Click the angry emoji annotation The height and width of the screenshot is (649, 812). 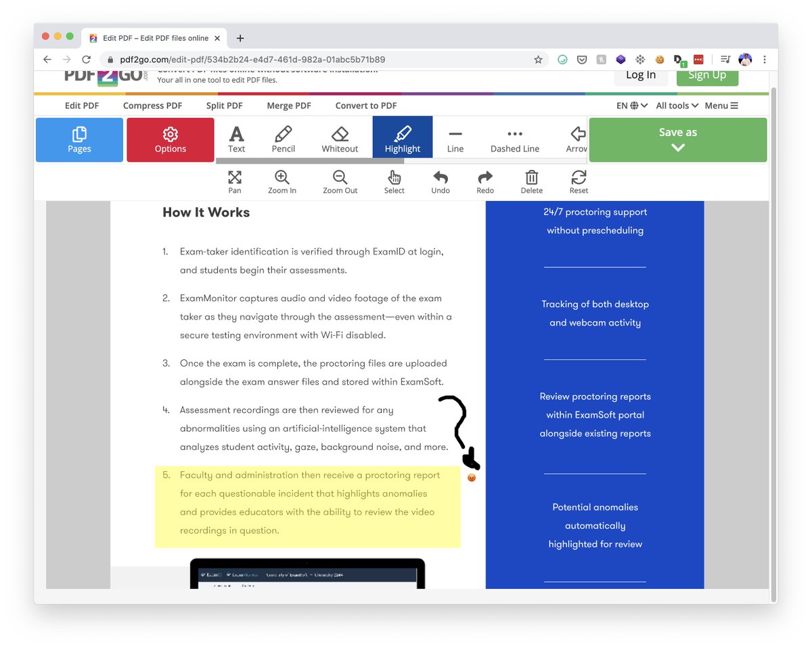[x=472, y=478]
